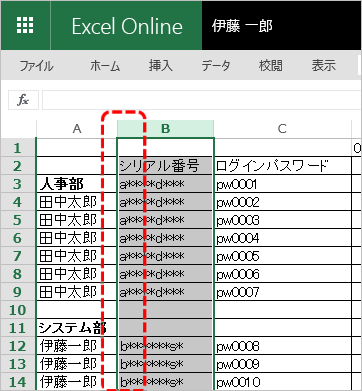
Task: Click 伊藤一郎 cell in row 12
Action: pyautogui.click(x=77, y=346)
